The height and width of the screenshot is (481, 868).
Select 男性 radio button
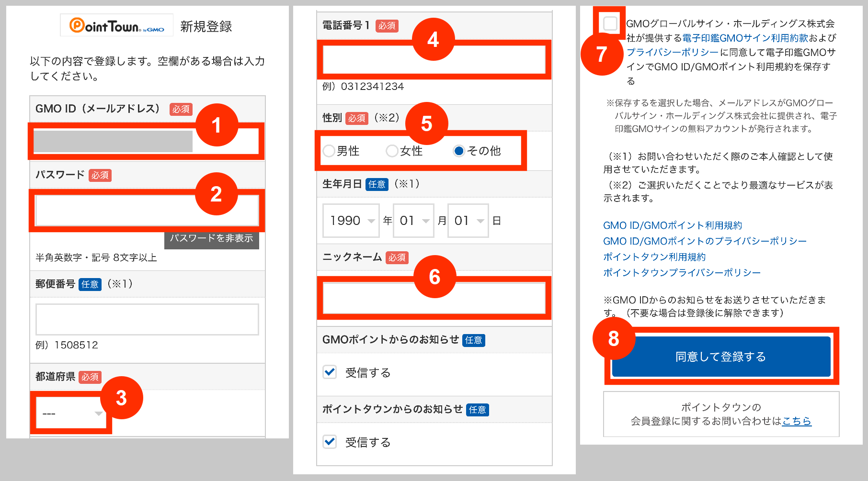[329, 151]
